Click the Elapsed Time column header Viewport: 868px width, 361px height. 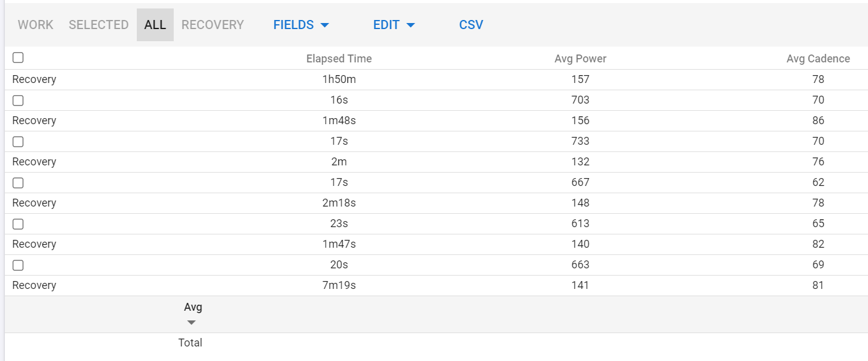(x=339, y=59)
